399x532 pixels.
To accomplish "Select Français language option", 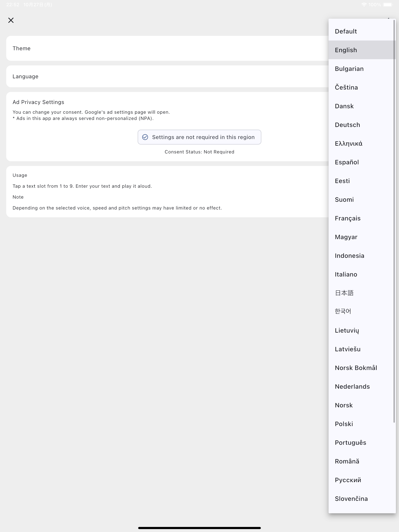I will pos(362,218).
